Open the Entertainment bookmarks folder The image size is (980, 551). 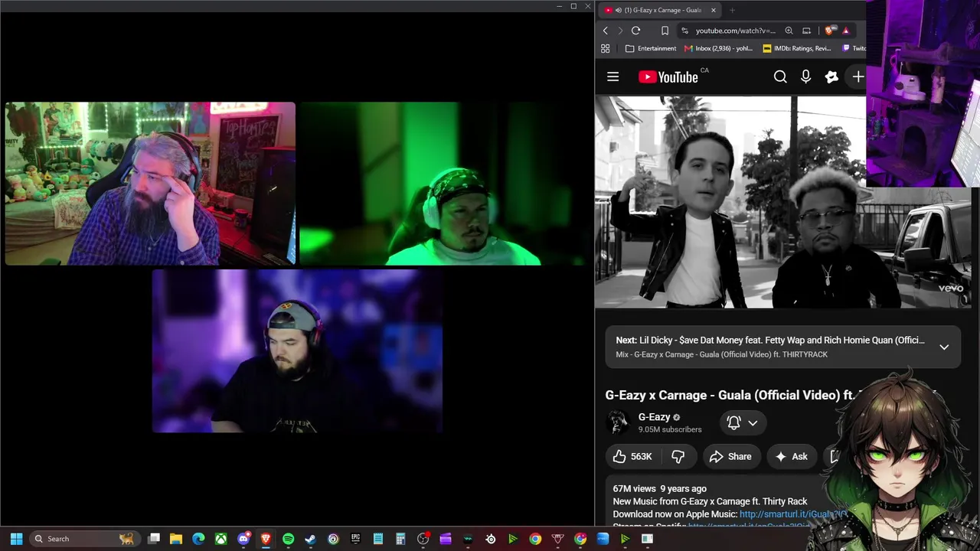651,48
